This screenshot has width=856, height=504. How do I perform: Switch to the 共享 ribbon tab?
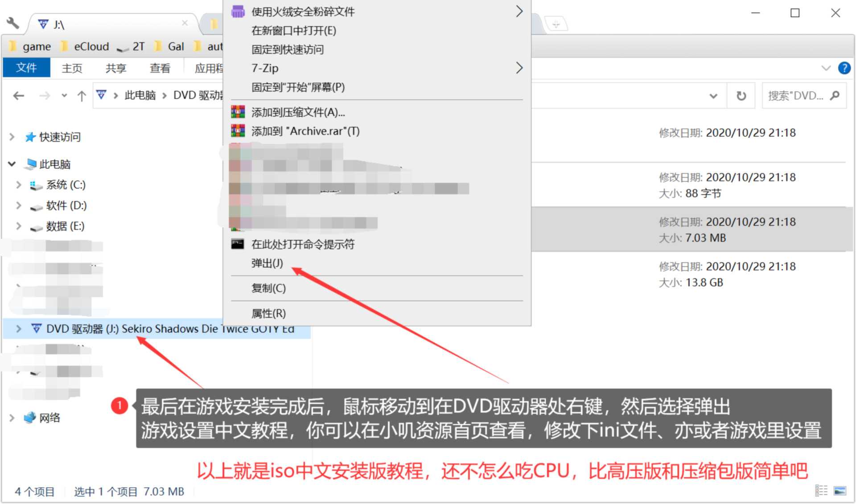[x=116, y=68]
